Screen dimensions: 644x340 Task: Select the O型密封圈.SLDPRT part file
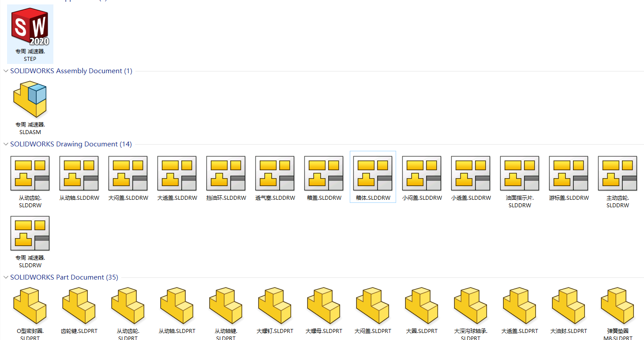(30, 313)
